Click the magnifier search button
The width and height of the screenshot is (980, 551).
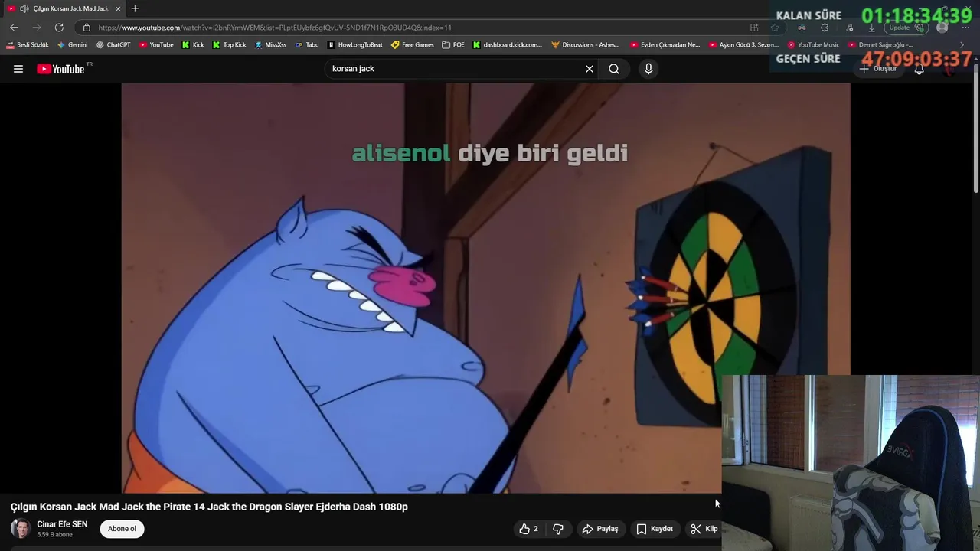pos(614,69)
